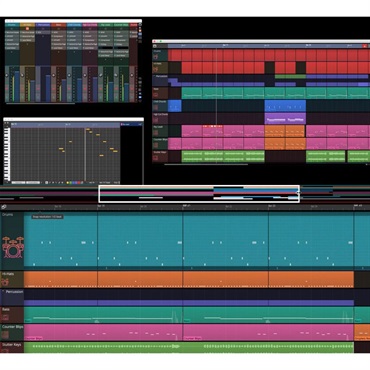Click the Snap resolution 1/2 beat tooltip
The image size is (370, 370).
47,217
